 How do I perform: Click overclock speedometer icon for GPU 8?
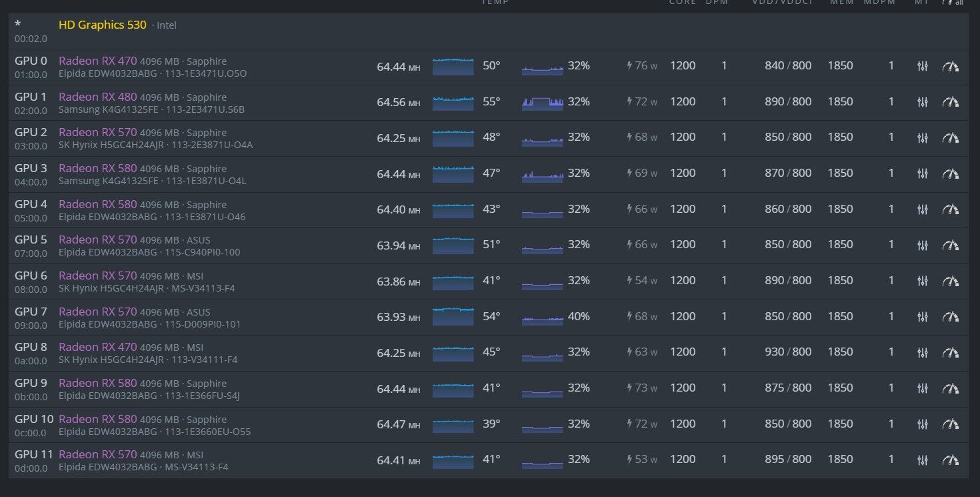point(951,352)
